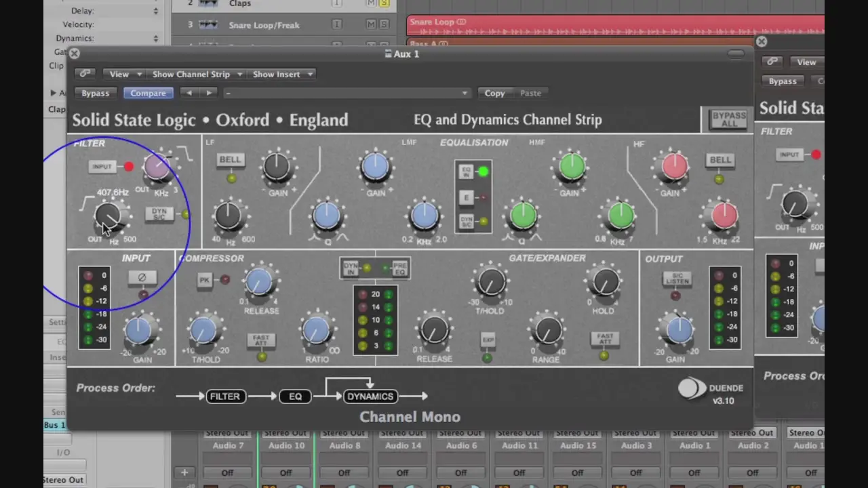Click the Gate/Expander Release knob
868x488 pixels.
tap(434, 331)
